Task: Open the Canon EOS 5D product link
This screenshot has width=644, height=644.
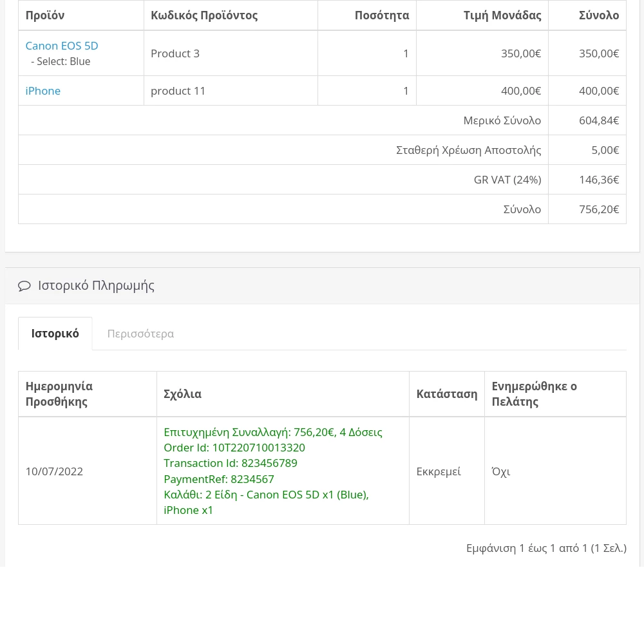Action: [62, 46]
